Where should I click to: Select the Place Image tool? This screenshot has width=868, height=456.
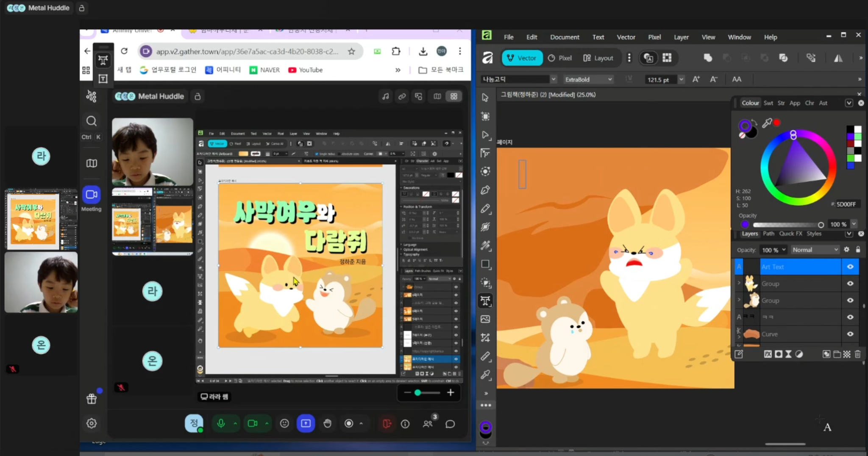click(486, 319)
